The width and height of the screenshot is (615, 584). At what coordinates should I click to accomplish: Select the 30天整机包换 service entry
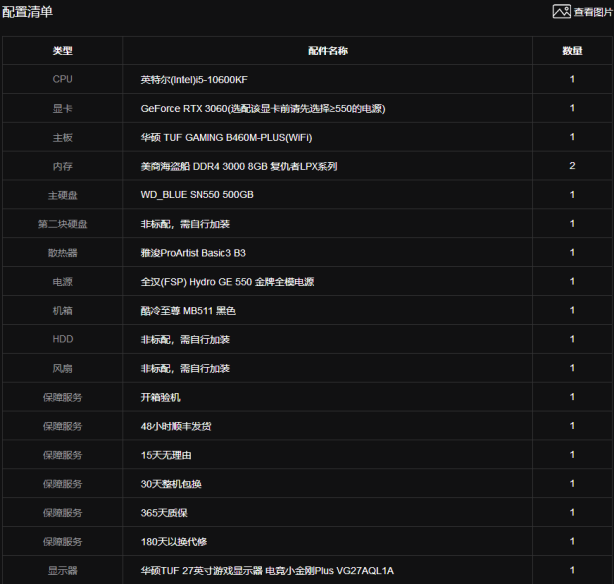pos(171,484)
